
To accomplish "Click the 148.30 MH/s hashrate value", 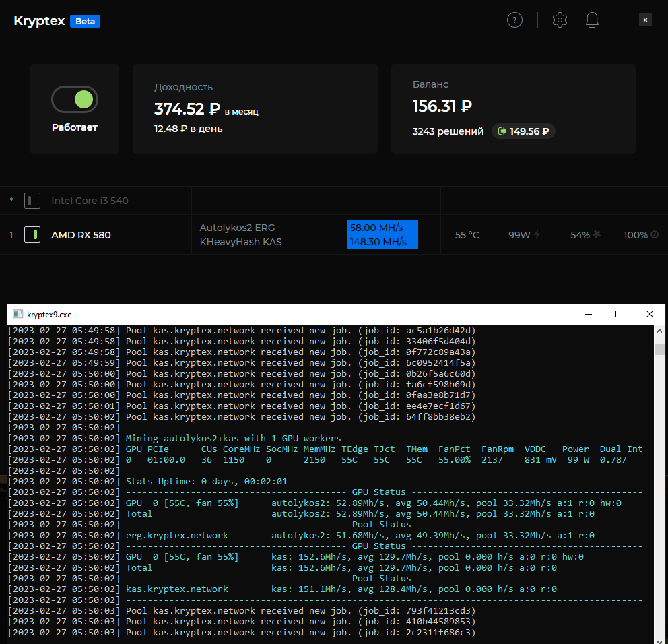I will (378, 242).
